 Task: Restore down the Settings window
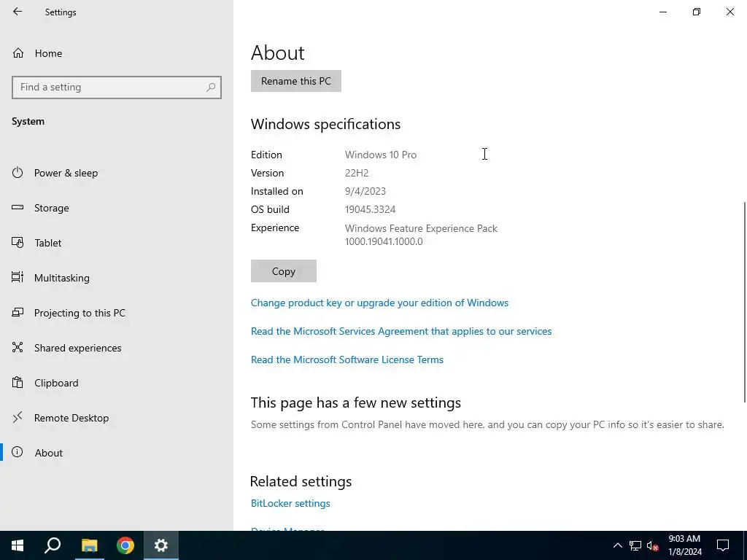pyautogui.click(x=697, y=12)
